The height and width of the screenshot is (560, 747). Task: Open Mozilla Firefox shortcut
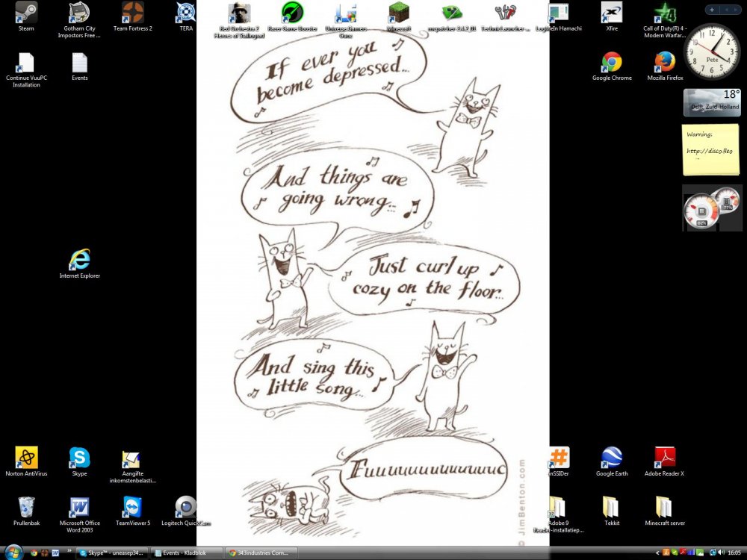(665, 63)
